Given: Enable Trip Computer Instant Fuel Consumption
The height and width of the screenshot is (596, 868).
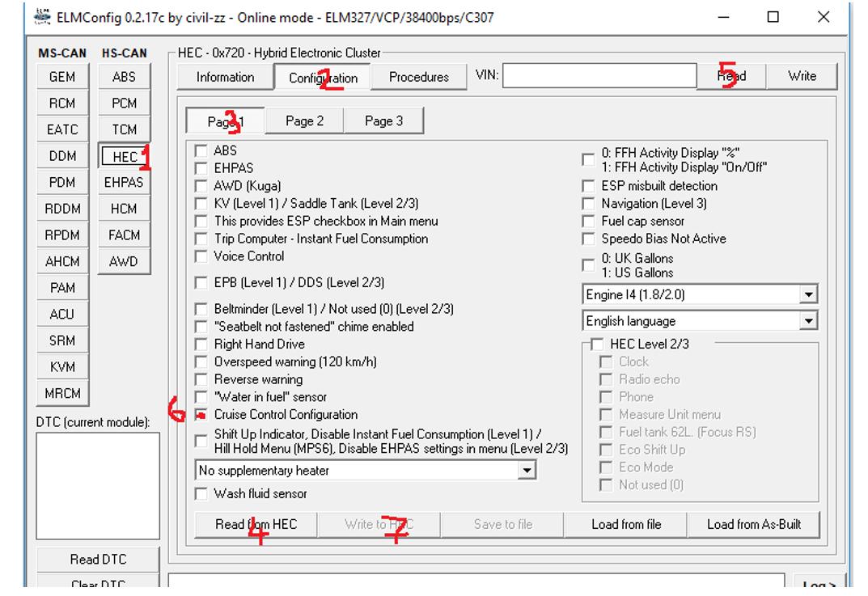Looking at the screenshot, I should tap(201, 239).
